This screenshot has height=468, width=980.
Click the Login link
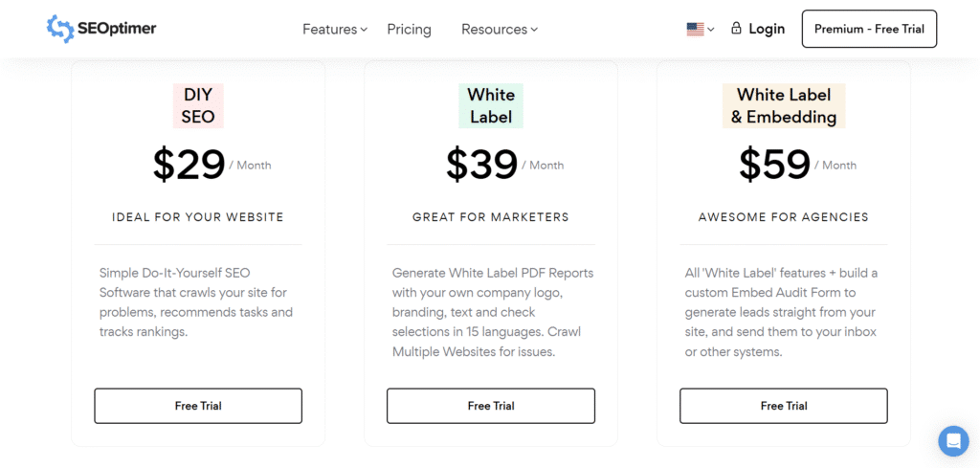(767, 29)
